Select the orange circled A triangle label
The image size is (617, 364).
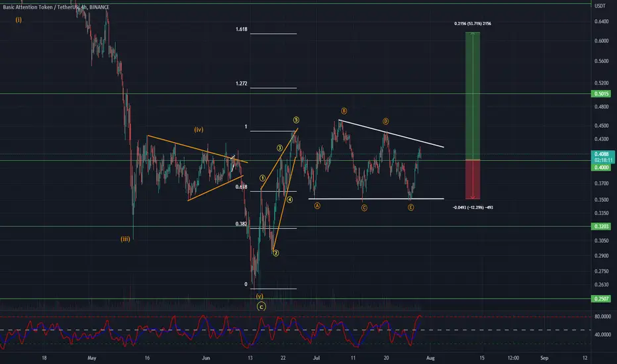[x=317, y=206]
